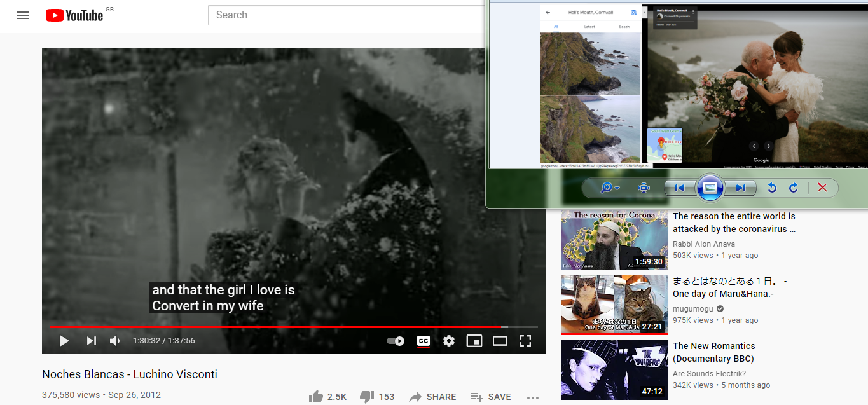The width and height of the screenshot is (868, 405).
Task: Click the Sep 26, 2012 upload date
Action: point(134,395)
